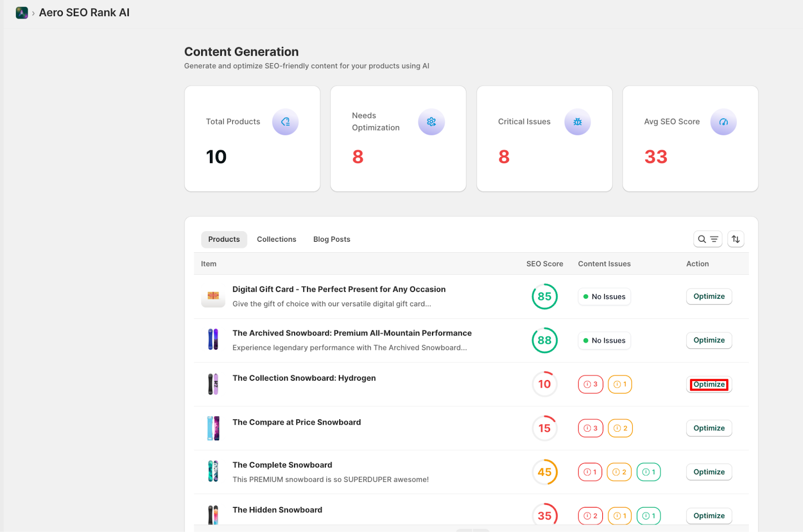Click No Issues badge for Archived Snowboard
Viewport: 803px width, 532px height.
coord(604,340)
